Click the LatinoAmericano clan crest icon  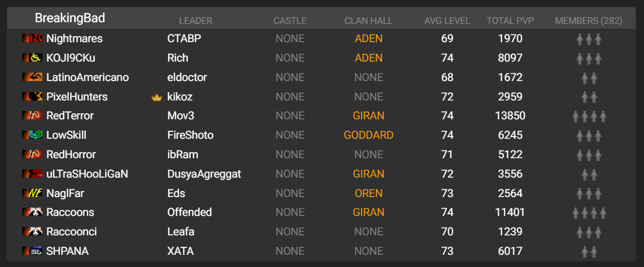32,77
